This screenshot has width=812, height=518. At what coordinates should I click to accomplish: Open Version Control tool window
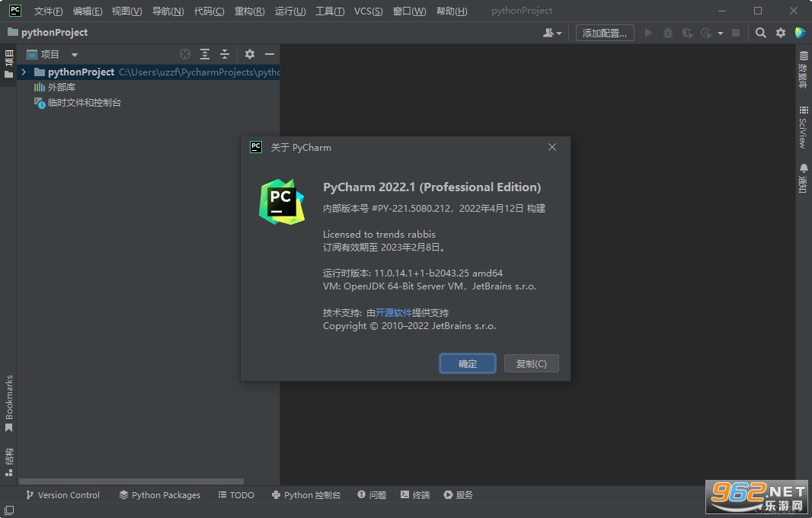click(62, 495)
